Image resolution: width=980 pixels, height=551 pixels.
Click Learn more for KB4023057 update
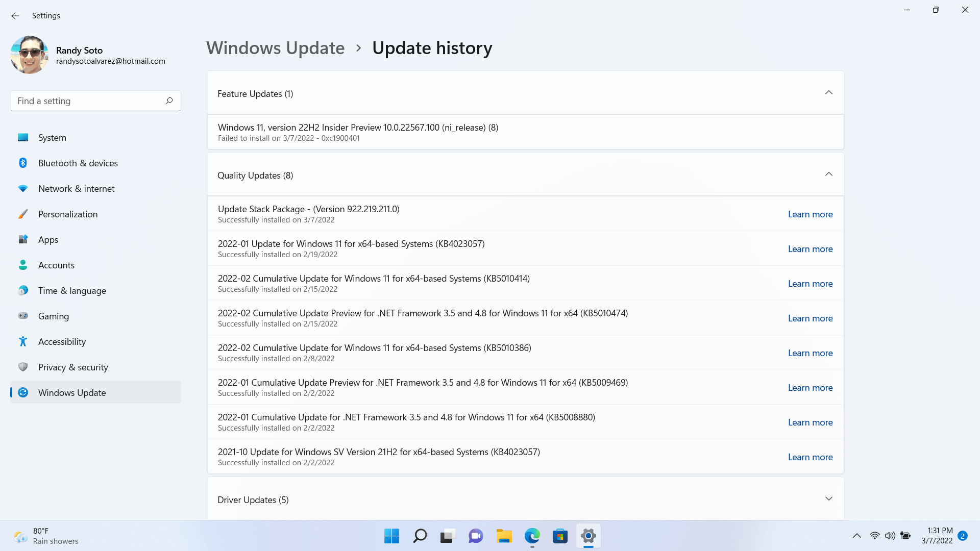coord(811,248)
